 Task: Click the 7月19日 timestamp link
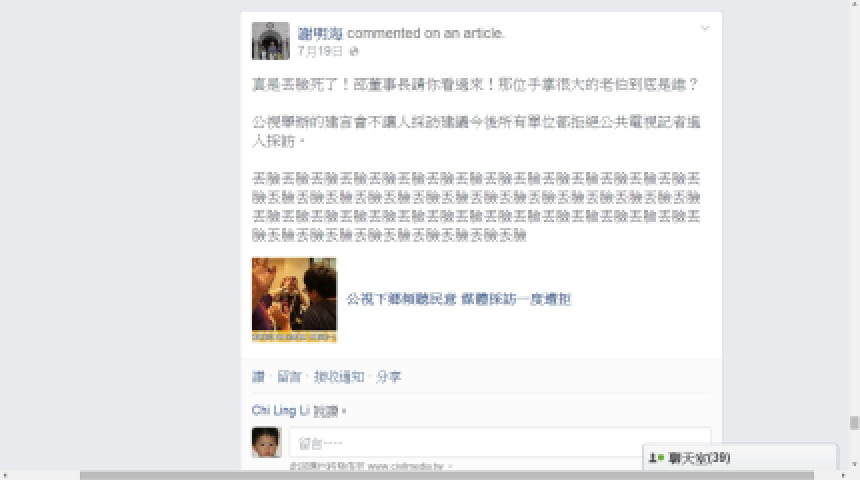click(x=320, y=51)
